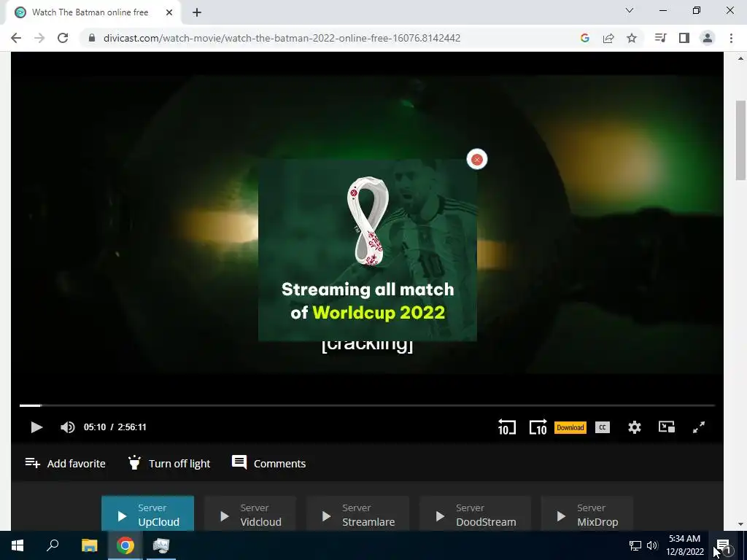
Task: Mute the video volume
Action: tap(67, 427)
